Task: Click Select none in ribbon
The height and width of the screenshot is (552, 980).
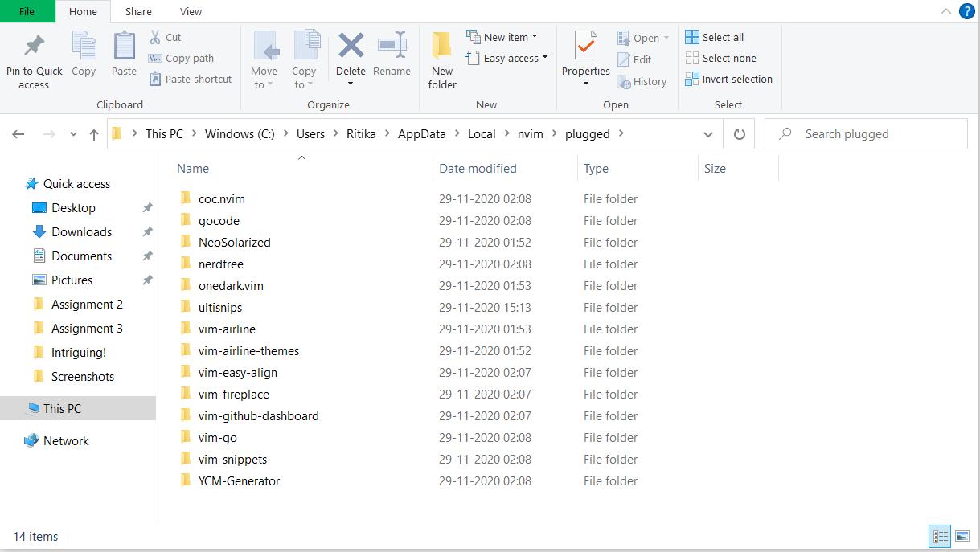Action: 720,58
